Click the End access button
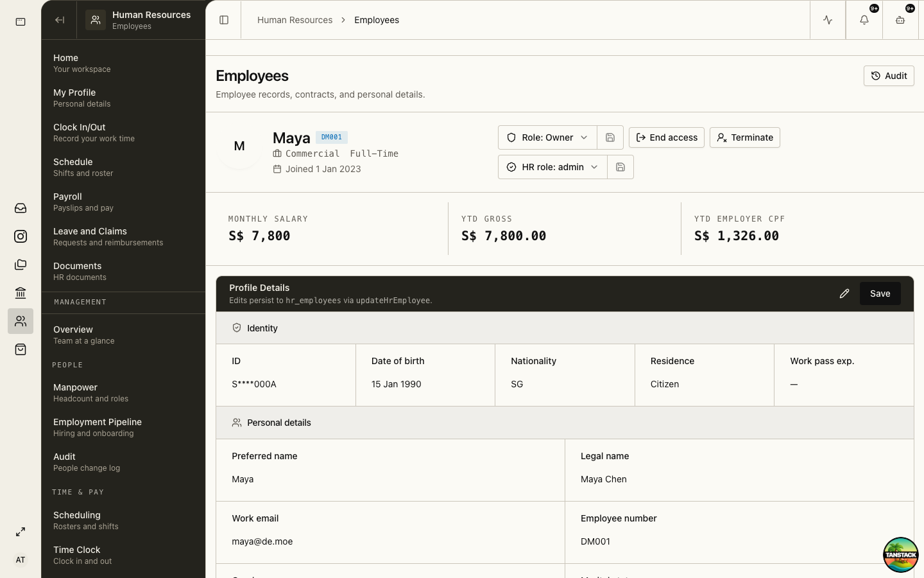This screenshot has width=924, height=578. coord(667,137)
